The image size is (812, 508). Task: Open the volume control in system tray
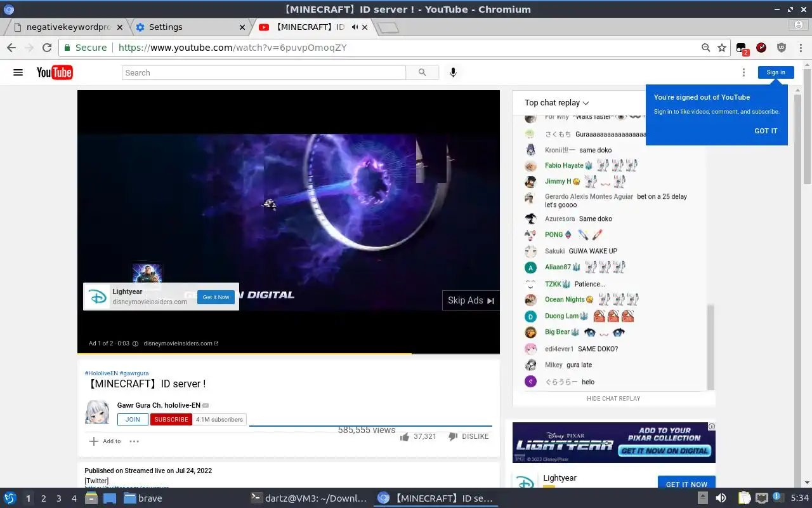point(721,498)
